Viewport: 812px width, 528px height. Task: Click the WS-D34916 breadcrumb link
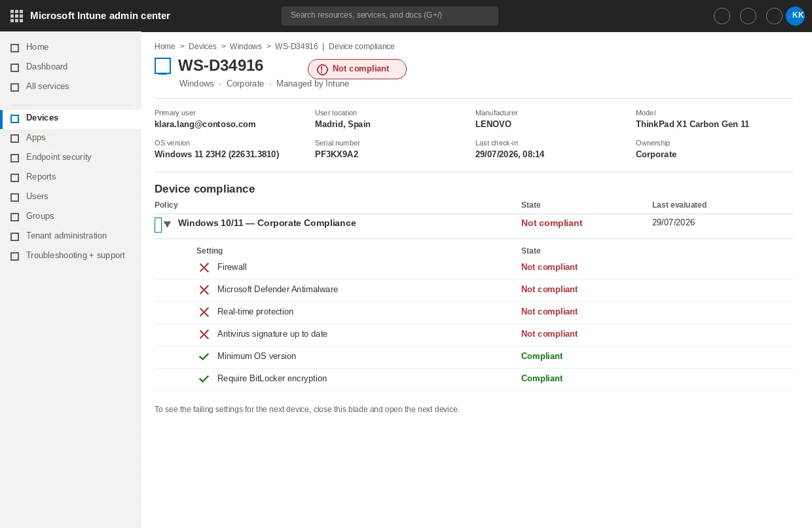click(297, 47)
